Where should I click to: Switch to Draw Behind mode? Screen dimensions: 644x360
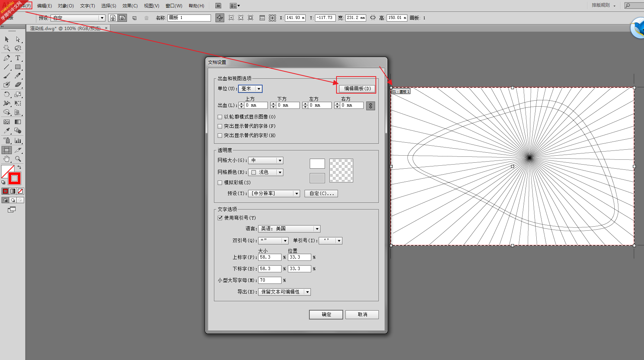[x=13, y=200]
